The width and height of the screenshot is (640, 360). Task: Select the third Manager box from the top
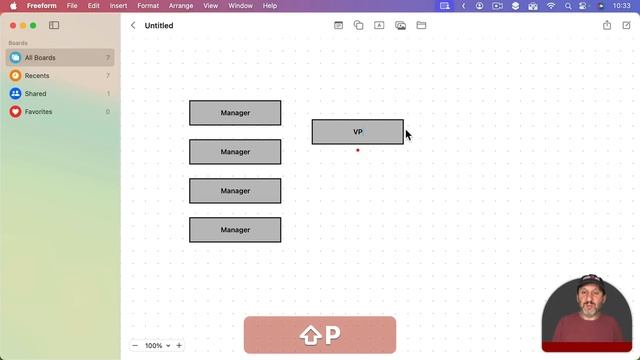coord(235,191)
